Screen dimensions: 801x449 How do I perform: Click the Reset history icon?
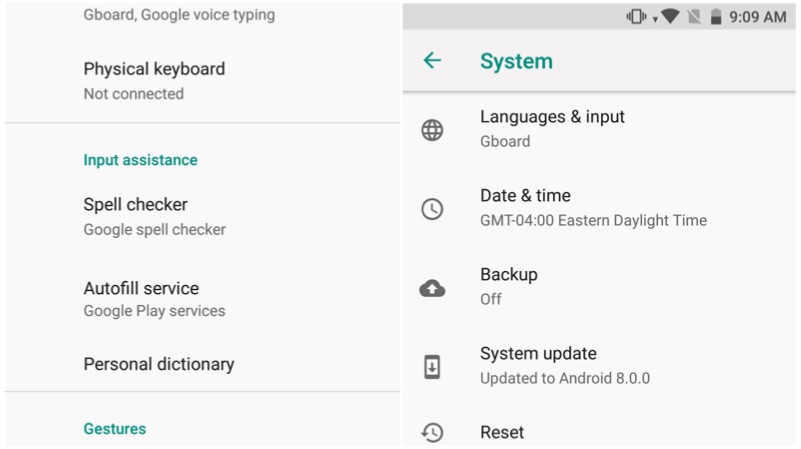click(x=432, y=433)
